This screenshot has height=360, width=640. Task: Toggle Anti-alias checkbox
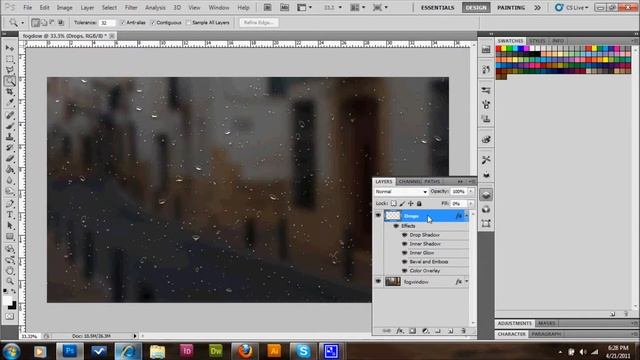tap(123, 22)
